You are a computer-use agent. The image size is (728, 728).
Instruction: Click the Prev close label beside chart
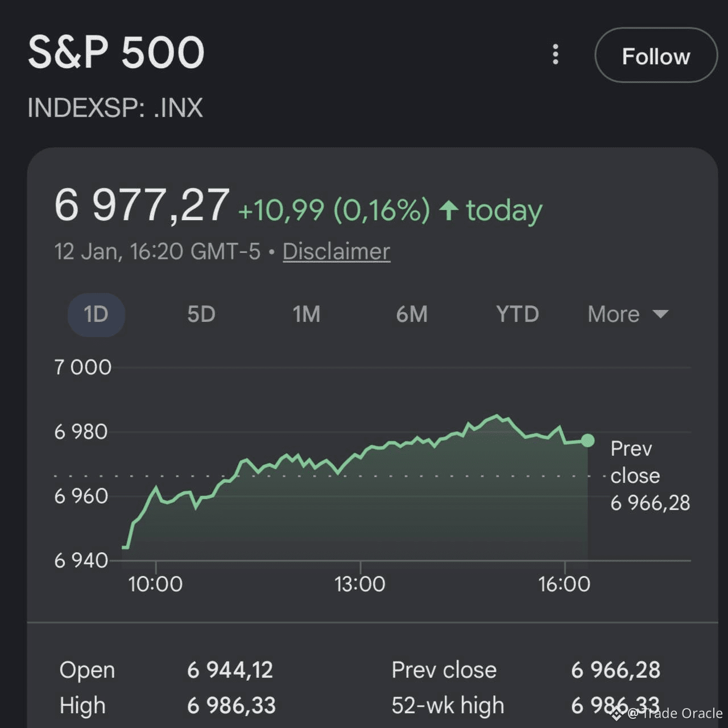point(634,462)
